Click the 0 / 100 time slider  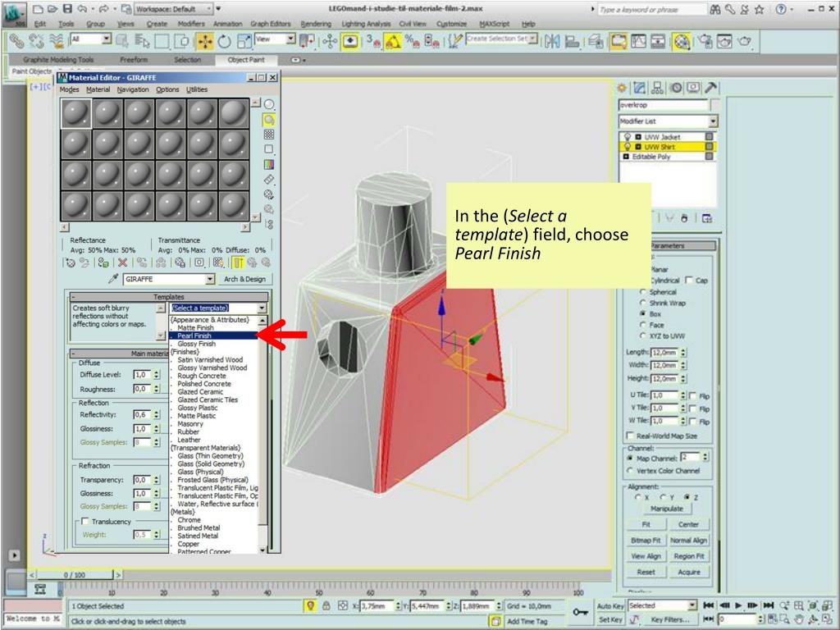[x=75, y=575]
